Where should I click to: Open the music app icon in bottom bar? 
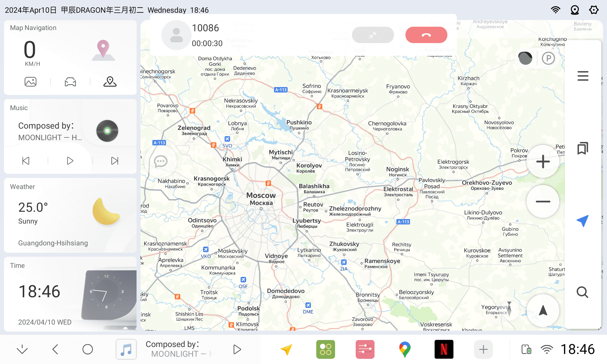pyautogui.click(x=126, y=349)
